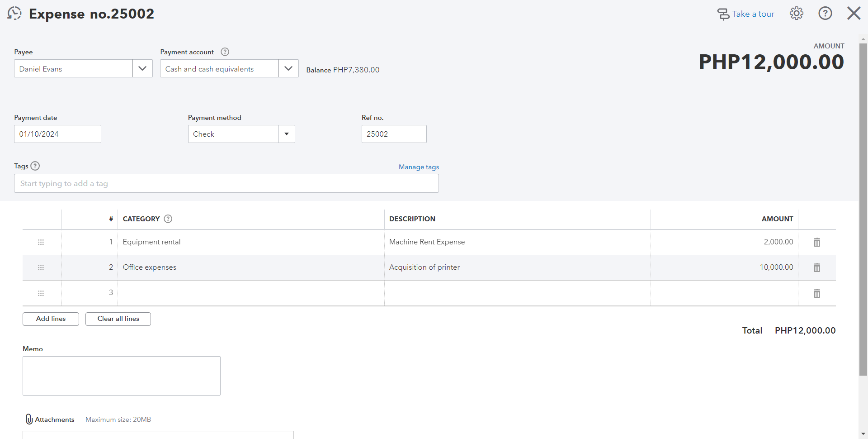Edit the Payment date field
This screenshot has height=439, width=868.
point(57,134)
